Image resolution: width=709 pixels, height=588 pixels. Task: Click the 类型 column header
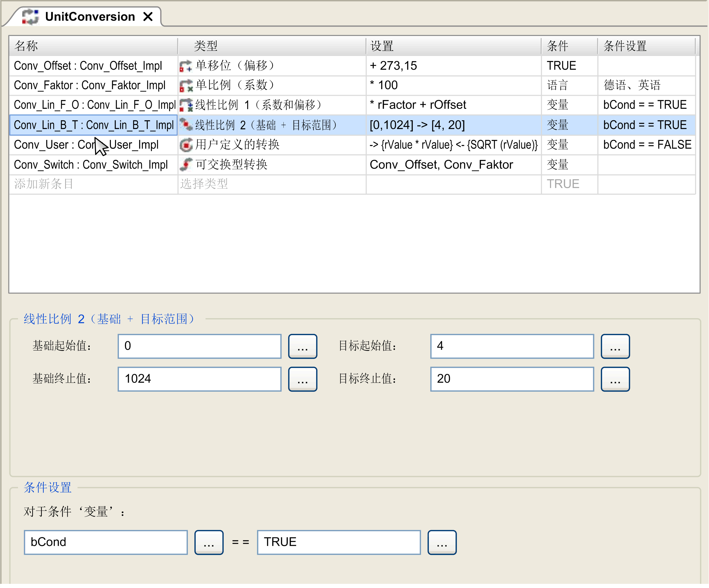272,46
